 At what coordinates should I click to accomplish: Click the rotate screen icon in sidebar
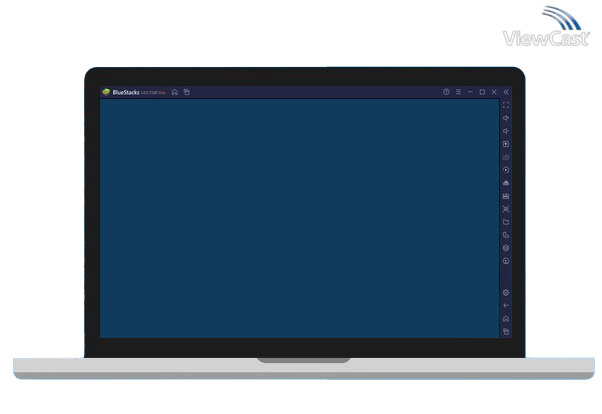pyautogui.click(x=506, y=235)
